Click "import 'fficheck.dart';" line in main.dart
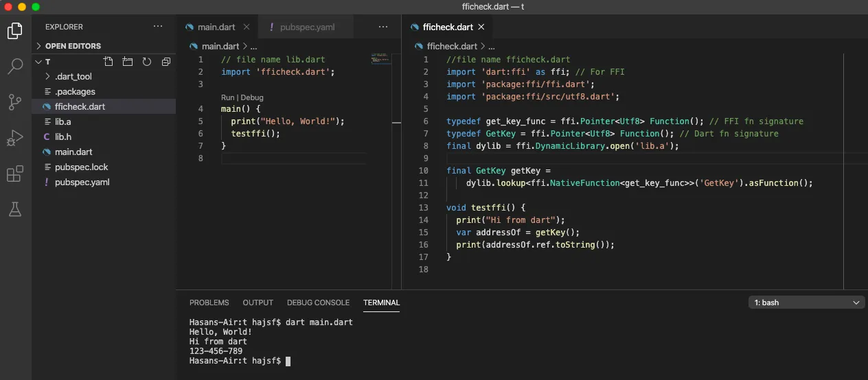Viewport: 868px width, 380px height. coord(277,72)
